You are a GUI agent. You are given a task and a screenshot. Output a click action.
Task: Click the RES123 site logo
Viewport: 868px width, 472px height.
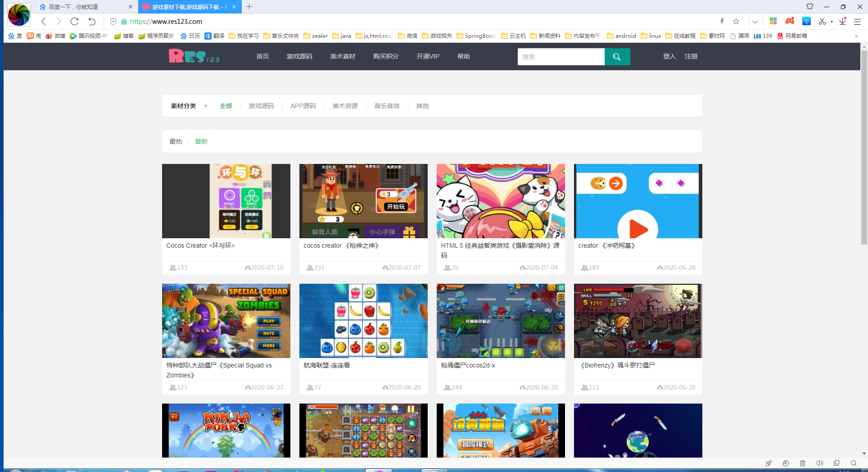tap(194, 56)
